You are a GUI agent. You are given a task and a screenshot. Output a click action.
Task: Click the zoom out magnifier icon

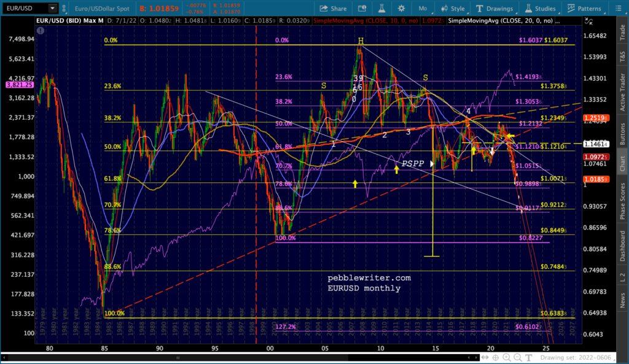tap(517, 357)
